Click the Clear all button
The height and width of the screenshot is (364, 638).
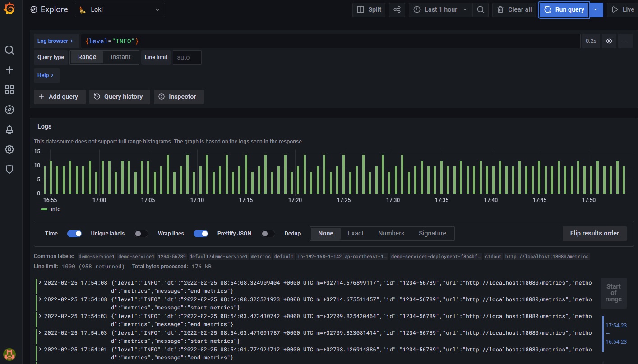[514, 9]
